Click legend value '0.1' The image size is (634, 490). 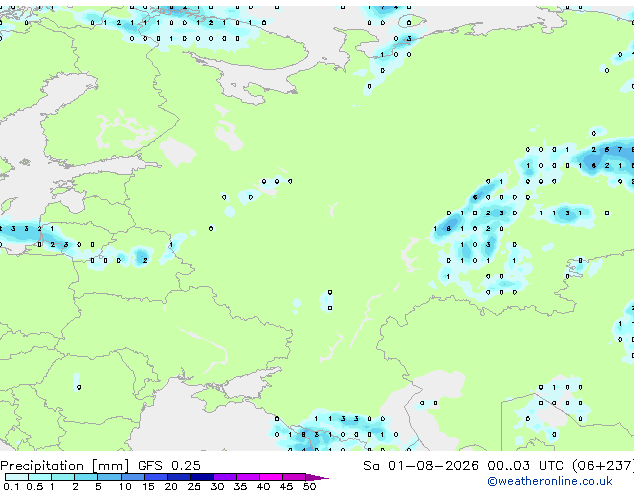click(x=11, y=486)
